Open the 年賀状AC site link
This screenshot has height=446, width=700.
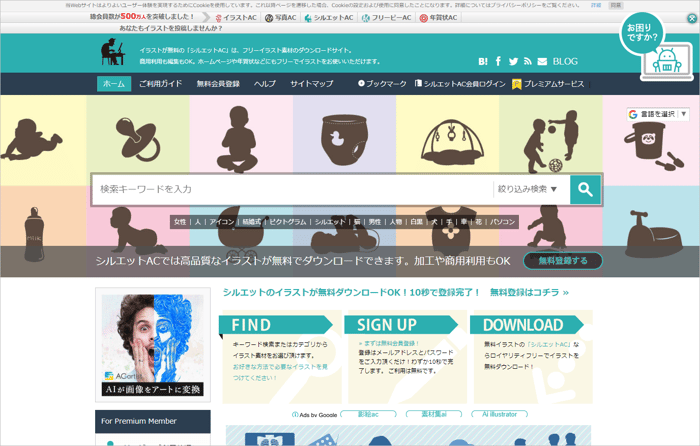tap(438, 18)
